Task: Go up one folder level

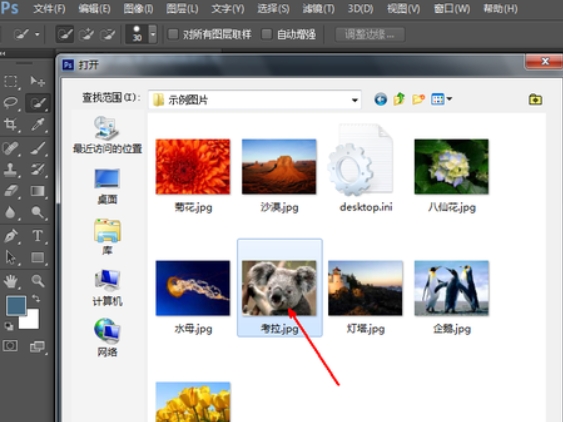Action: [399, 99]
